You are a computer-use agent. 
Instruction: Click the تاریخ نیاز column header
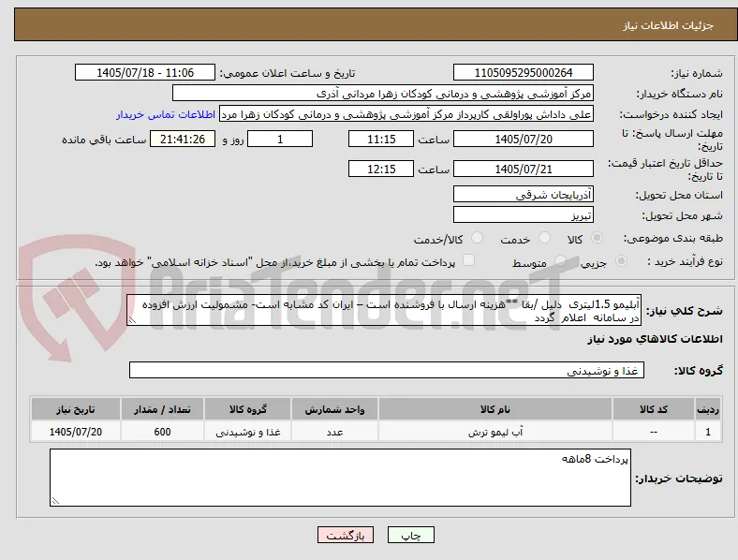(x=76, y=409)
